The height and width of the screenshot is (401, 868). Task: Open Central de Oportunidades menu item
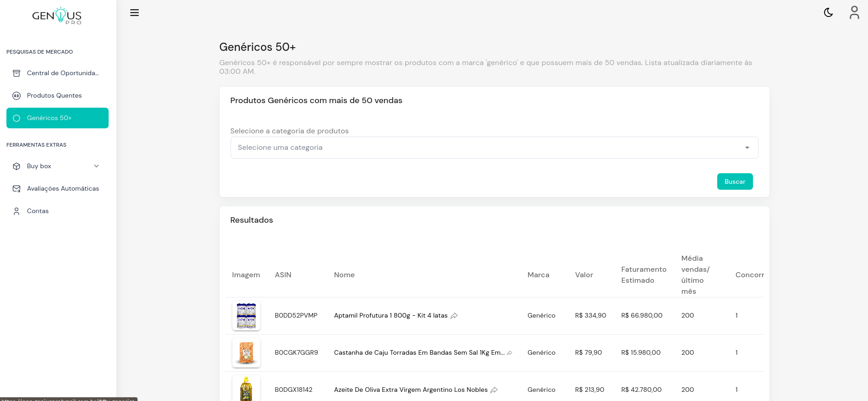click(57, 73)
